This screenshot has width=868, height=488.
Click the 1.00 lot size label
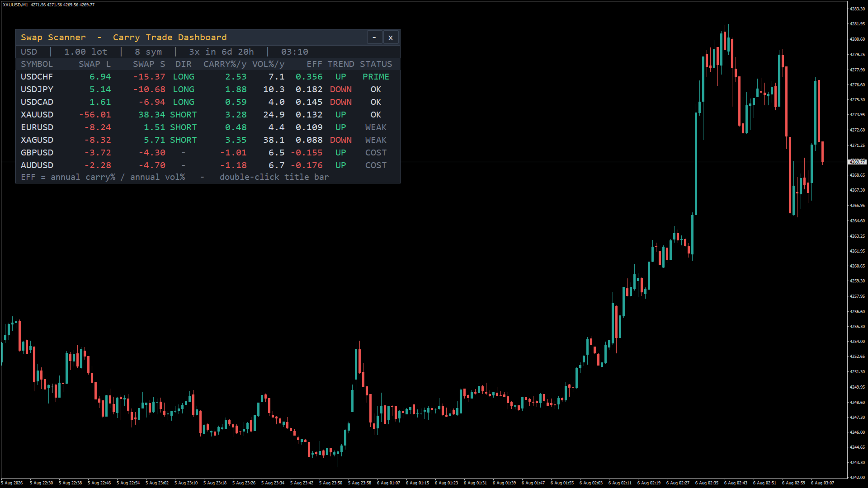tap(86, 52)
